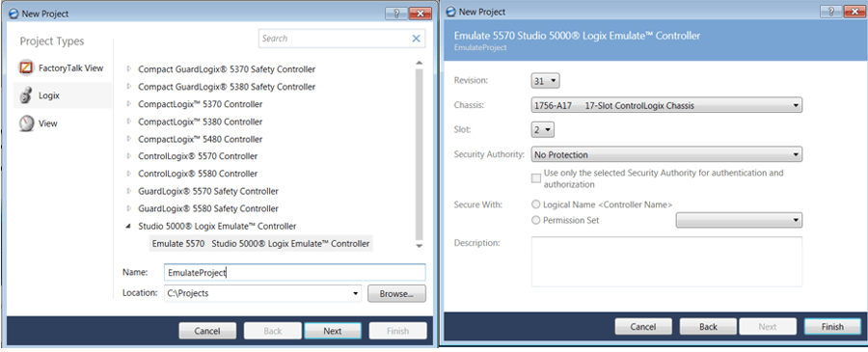Expand ControlLogix 5580 Controller node
Screen dimensions: 868x352
coord(129,174)
